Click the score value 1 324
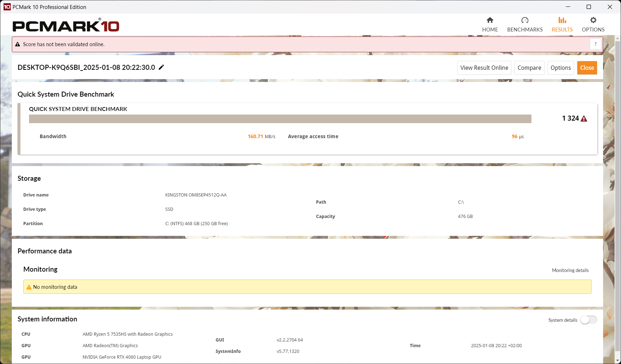Viewport: 621px width, 364px height. (x=571, y=118)
